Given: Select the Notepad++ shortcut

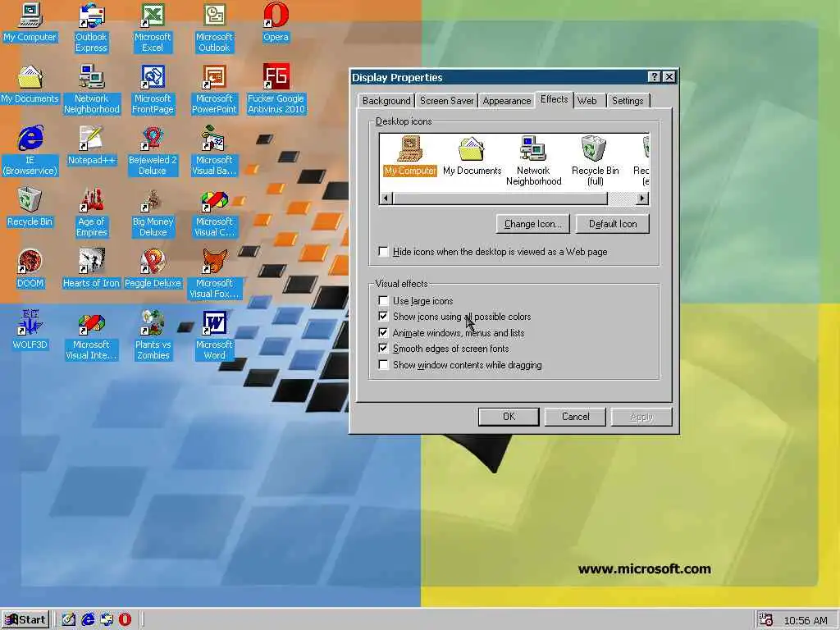Looking at the screenshot, I should [x=92, y=146].
